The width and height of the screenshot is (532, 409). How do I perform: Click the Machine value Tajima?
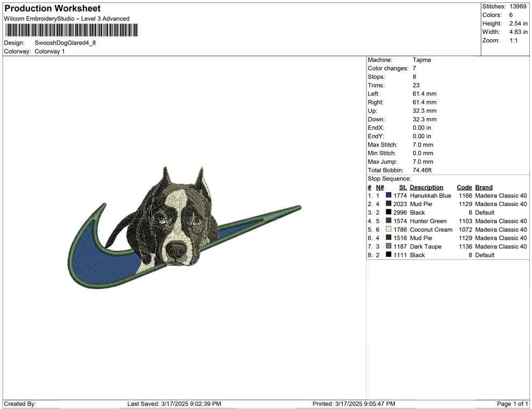point(422,60)
